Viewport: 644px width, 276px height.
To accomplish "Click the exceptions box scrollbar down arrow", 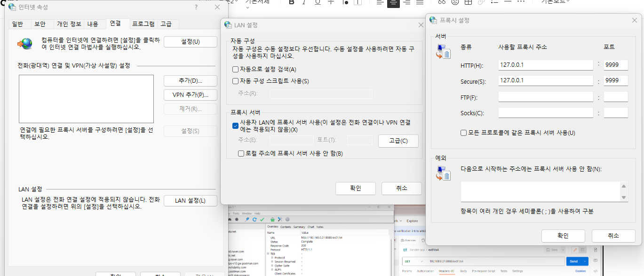I will point(624,197).
